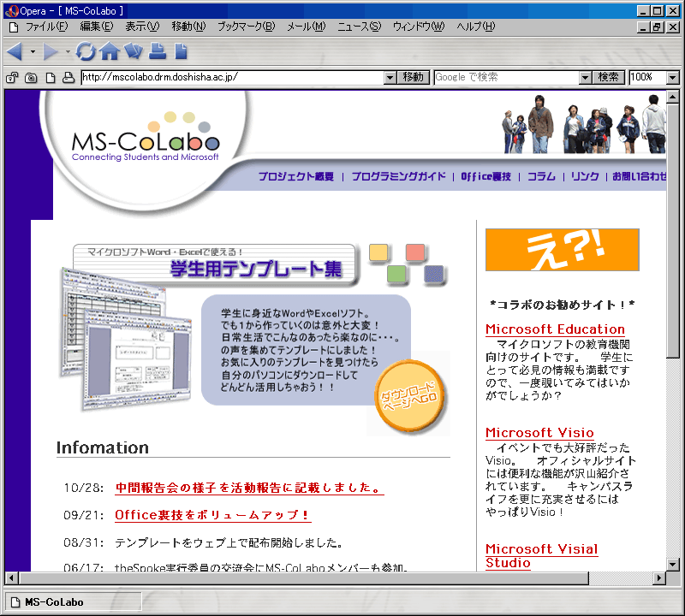685x616 pixels.
Task: Click into the URL address field
Action: click(233, 78)
